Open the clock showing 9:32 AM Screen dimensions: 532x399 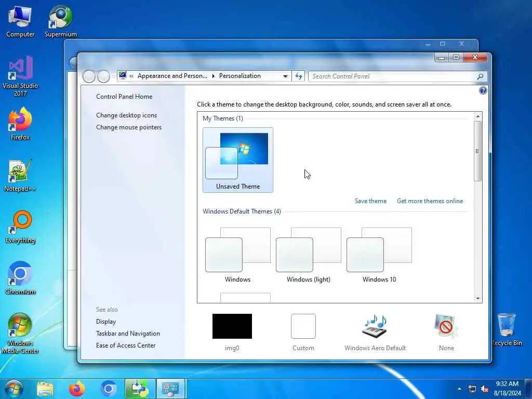point(507,389)
